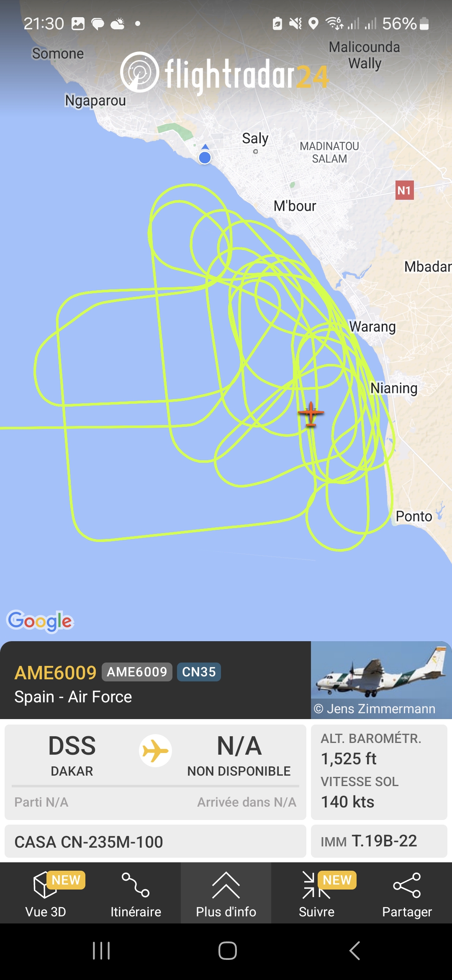Tap the Android home button
Screen dimensions: 452x980
click(228, 951)
